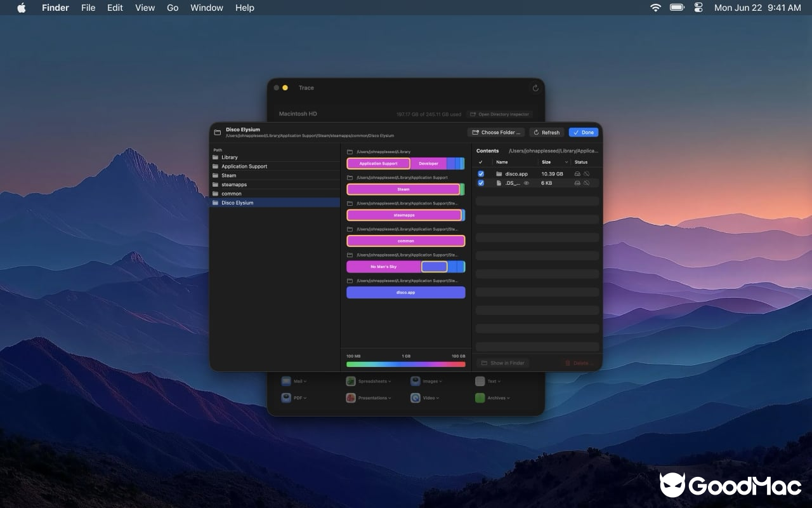The image size is (812, 508).
Task: Toggle the select-all checkmark column header
Action: click(481, 162)
